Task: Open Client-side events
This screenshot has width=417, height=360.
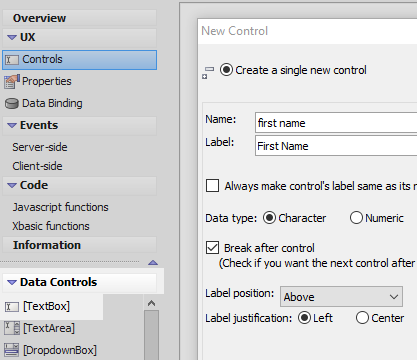Action: pos(37,166)
